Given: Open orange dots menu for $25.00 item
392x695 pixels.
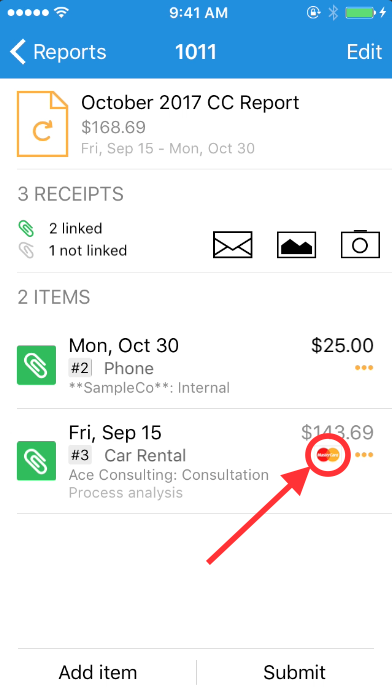Looking at the screenshot, I should [x=364, y=367].
